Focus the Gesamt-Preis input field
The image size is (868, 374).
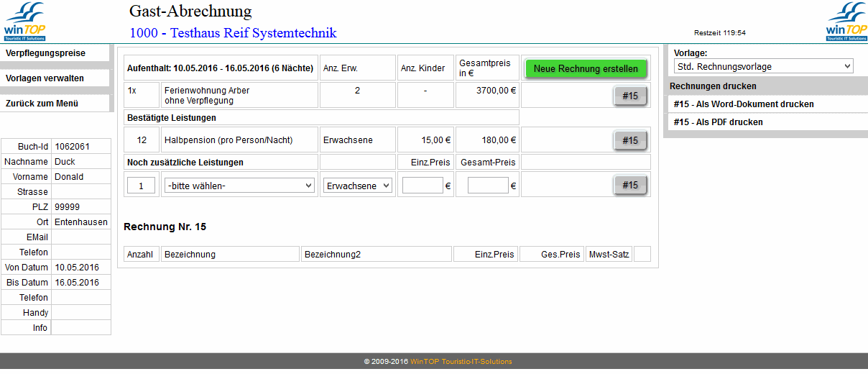(x=488, y=186)
